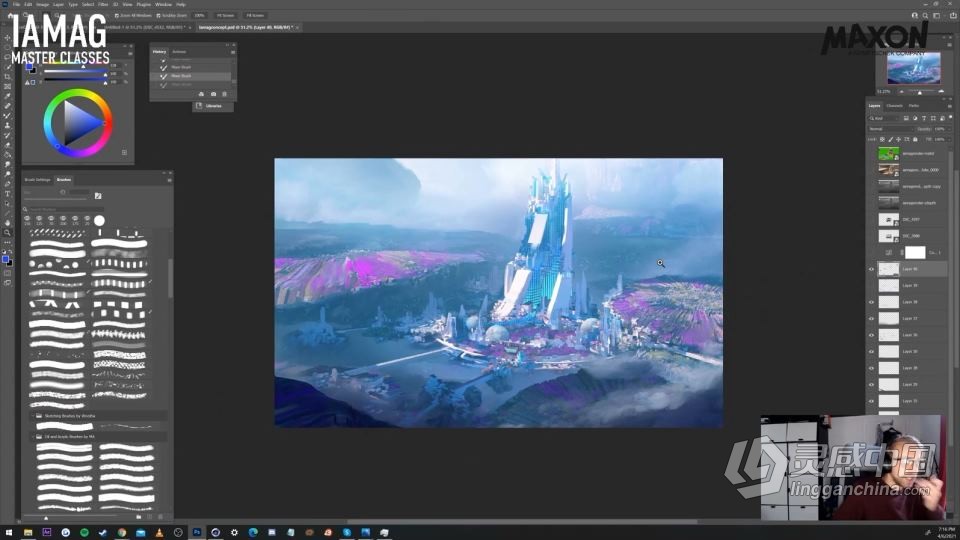Select the Crop tool

point(7,77)
